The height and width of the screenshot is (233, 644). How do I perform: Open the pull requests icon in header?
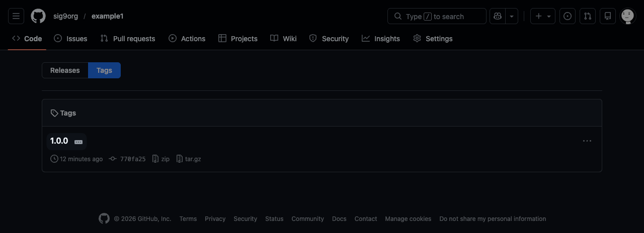pyautogui.click(x=588, y=16)
